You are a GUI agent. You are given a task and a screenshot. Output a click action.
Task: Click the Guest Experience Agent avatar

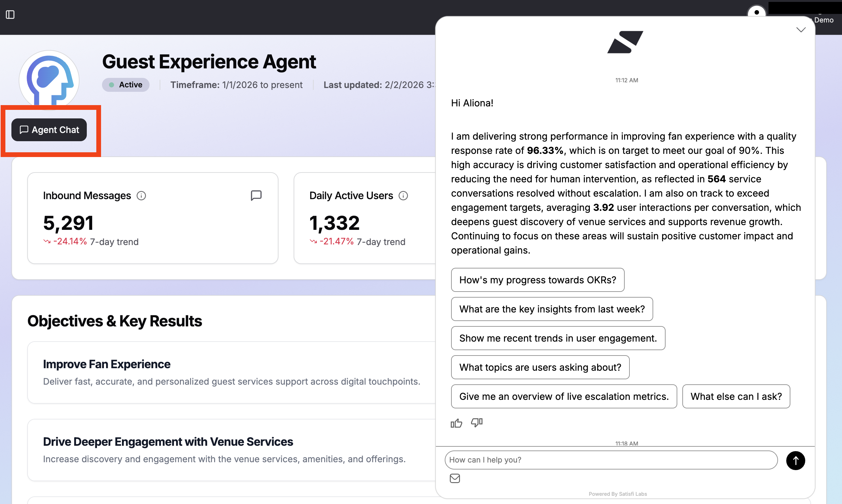pyautogui.click(x=49, y=80)
